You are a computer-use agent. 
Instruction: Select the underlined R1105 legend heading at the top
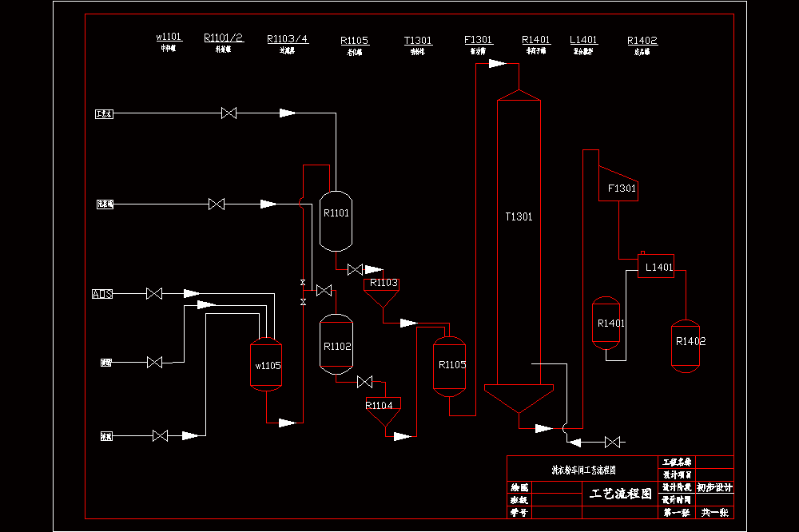(354, 40)
